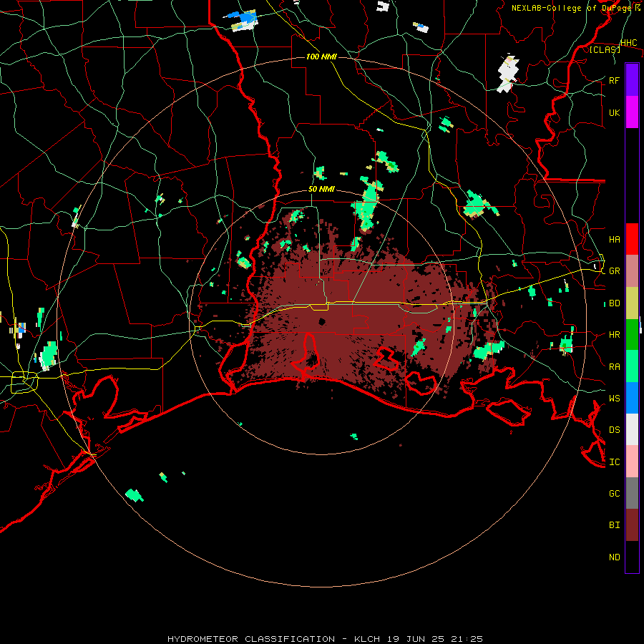Click the white DS legend swatch
The height and width of the screenshot is (644, 644).
click(x=632, y=429)
